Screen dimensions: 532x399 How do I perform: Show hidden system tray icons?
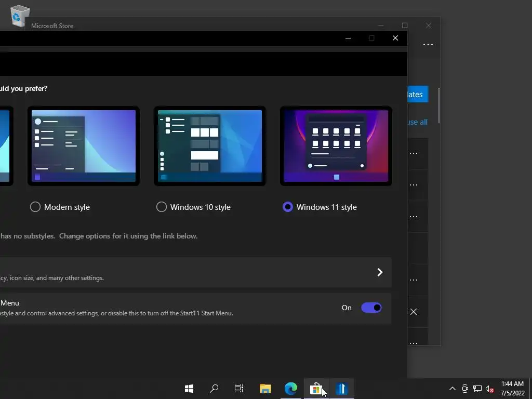[x=453, y=389]
